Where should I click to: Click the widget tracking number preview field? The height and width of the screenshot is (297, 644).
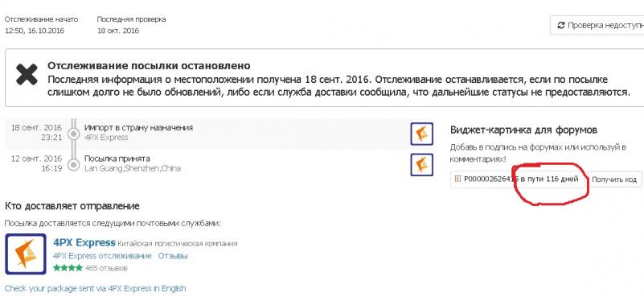[x=518, y=179]
